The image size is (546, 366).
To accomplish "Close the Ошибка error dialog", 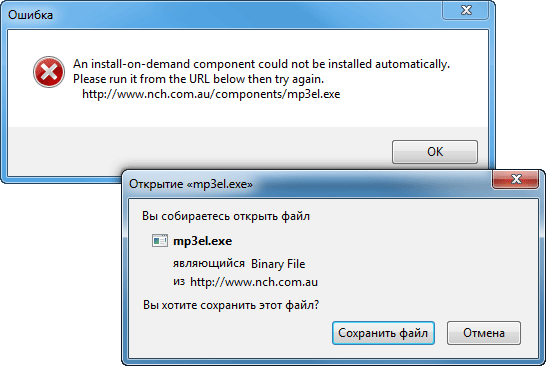I will tap(466, 10).
